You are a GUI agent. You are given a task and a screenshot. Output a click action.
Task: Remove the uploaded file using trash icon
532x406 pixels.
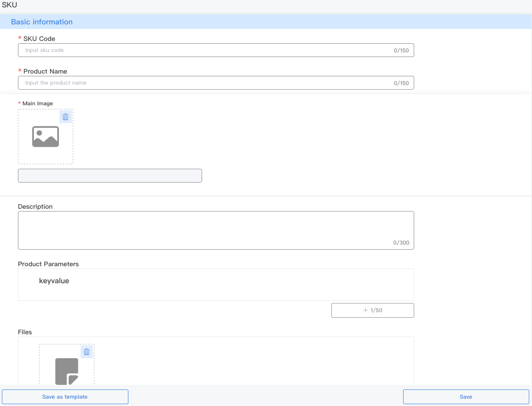pos(87,352)
